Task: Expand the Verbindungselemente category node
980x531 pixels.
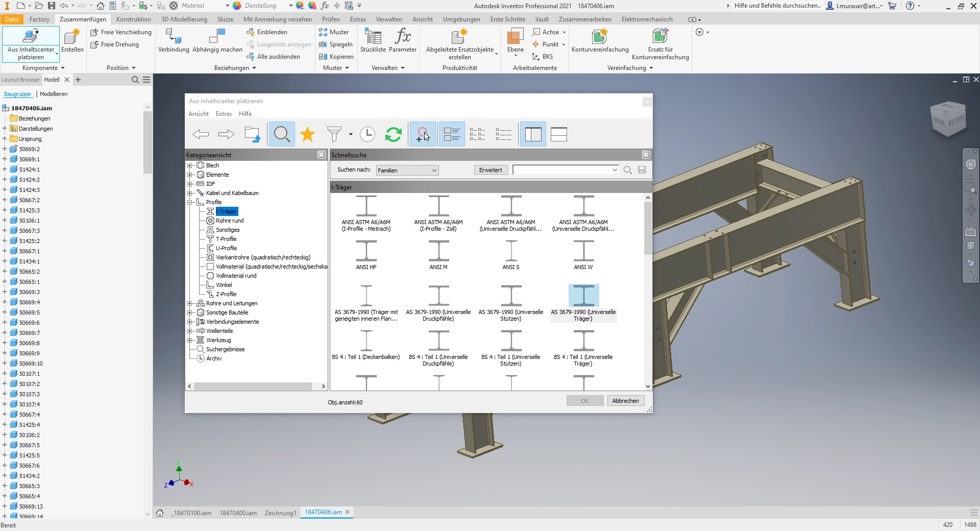Action: [x=190, y=322]
